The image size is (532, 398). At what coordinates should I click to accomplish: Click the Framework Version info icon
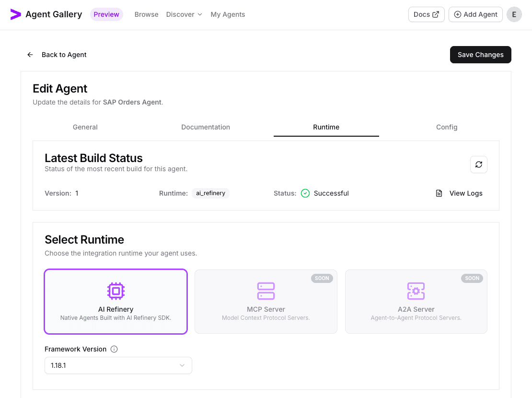(114, 349)
